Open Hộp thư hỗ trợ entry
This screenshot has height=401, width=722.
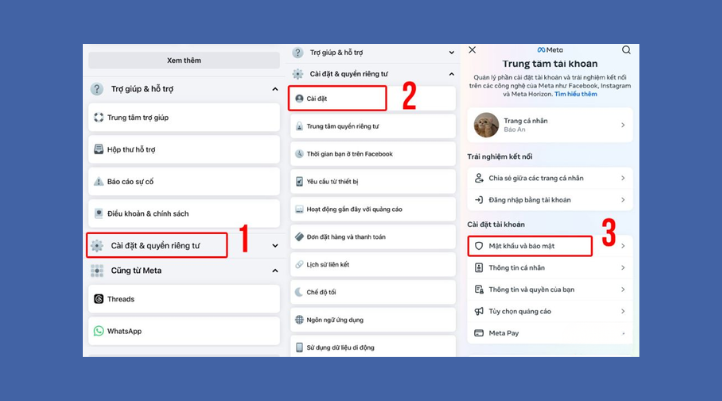point(131,150)
